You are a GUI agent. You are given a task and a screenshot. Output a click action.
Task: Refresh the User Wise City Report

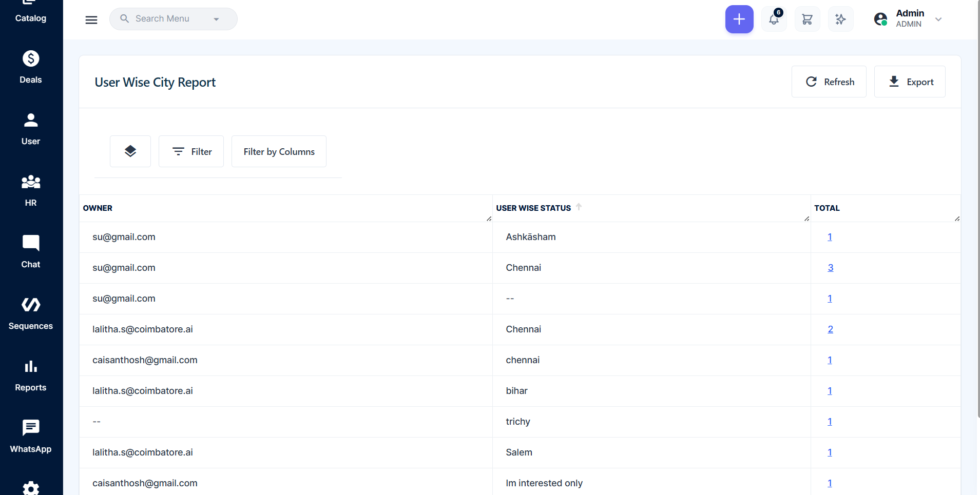coord(829,82)
